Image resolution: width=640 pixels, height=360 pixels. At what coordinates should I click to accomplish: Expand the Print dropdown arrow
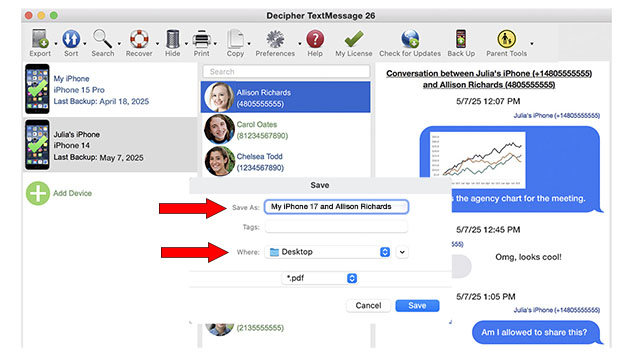[215, 43]
